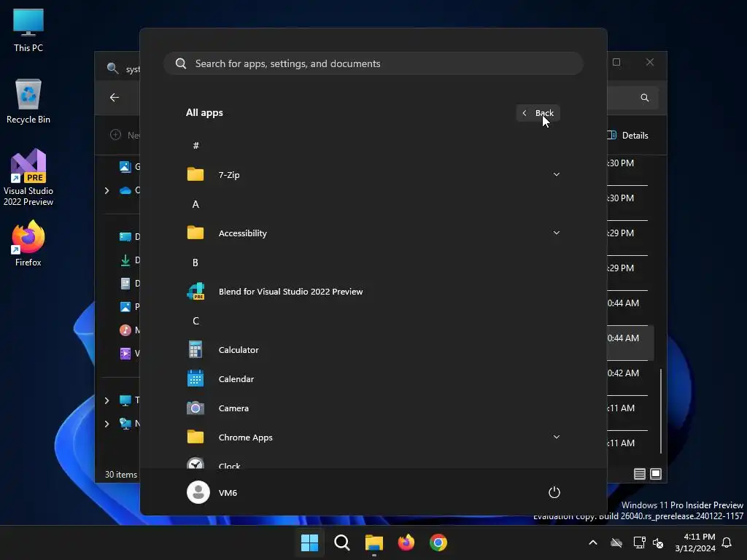Viewport: 747px width, 560px height.
Task: Click the Windows Start button on taskbar
Action: click(309, 542)
